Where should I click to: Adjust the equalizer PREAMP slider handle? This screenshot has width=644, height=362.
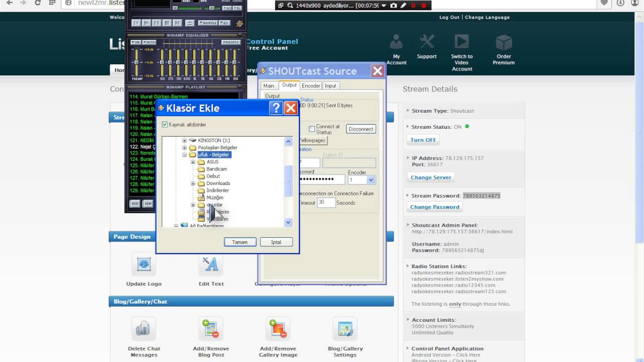click(136, 61)
